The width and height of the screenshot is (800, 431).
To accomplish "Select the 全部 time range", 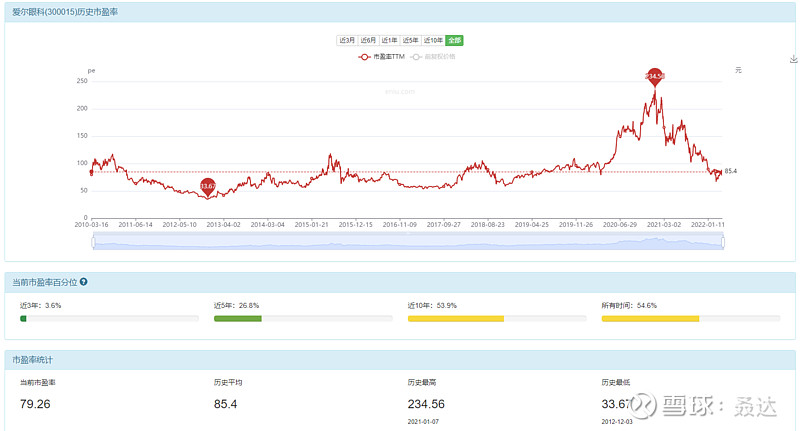I will click(x=454, y=40).
